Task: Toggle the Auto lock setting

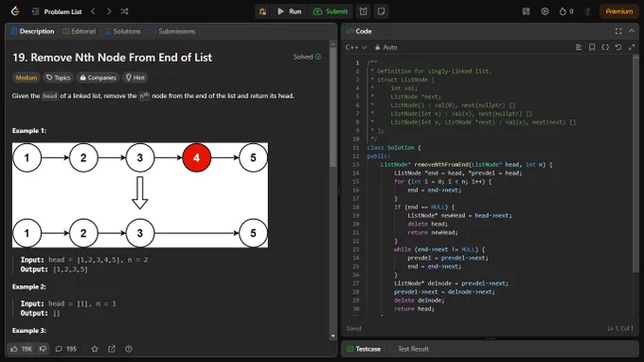Action: pos(385,47)
